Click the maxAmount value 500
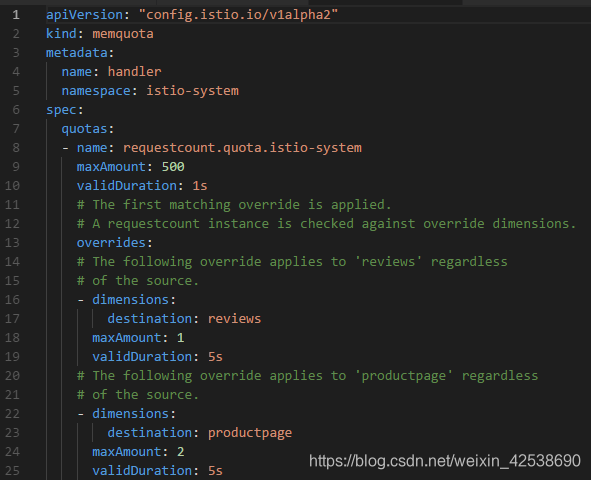591x480 pixels. (173, 167)
